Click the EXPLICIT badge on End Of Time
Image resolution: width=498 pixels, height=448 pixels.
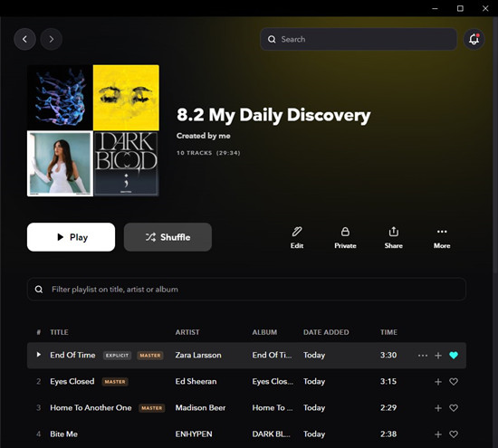tap(117, 356)
